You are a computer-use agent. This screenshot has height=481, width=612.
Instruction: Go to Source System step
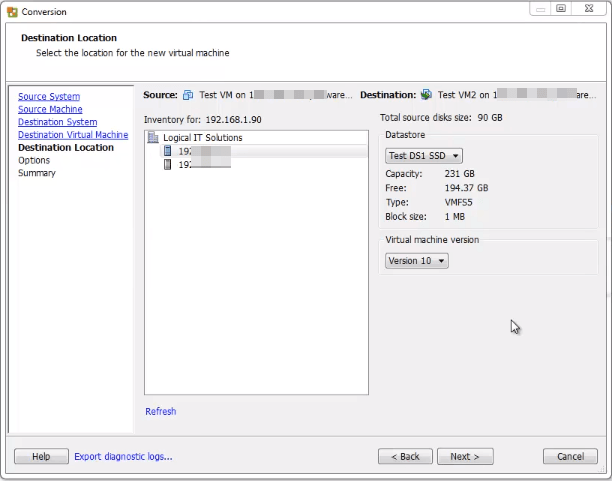click(49, 96)
